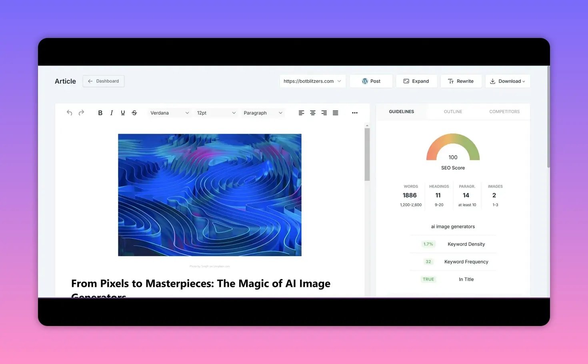This screenshot has height=364, width=588.
Task: Open the botblitzers.com site selector
Action: 312,81
